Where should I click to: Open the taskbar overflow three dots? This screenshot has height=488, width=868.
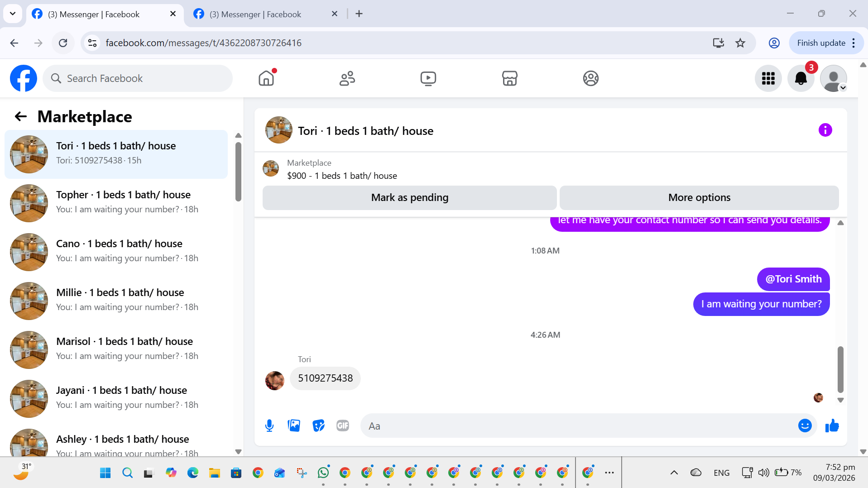[609, 473]
